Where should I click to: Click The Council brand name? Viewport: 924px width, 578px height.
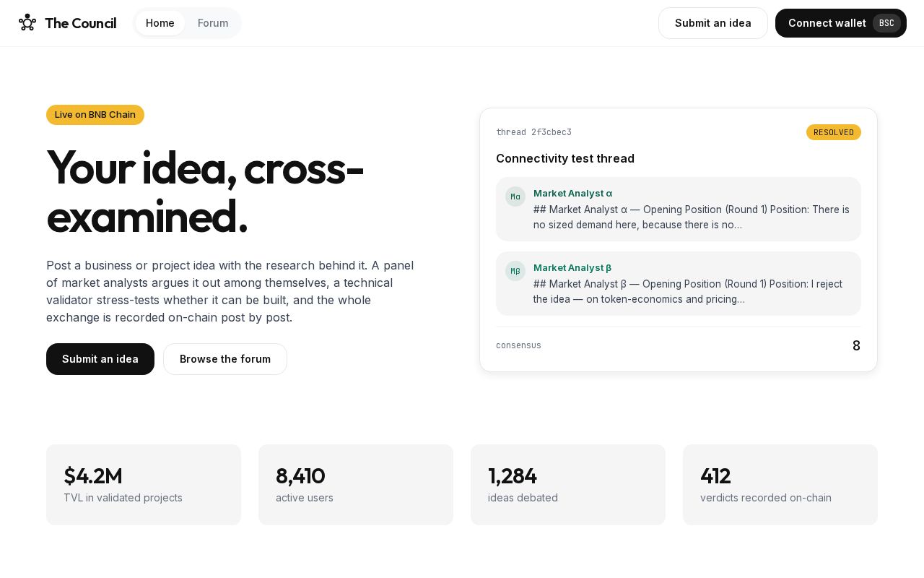point(80,23)
